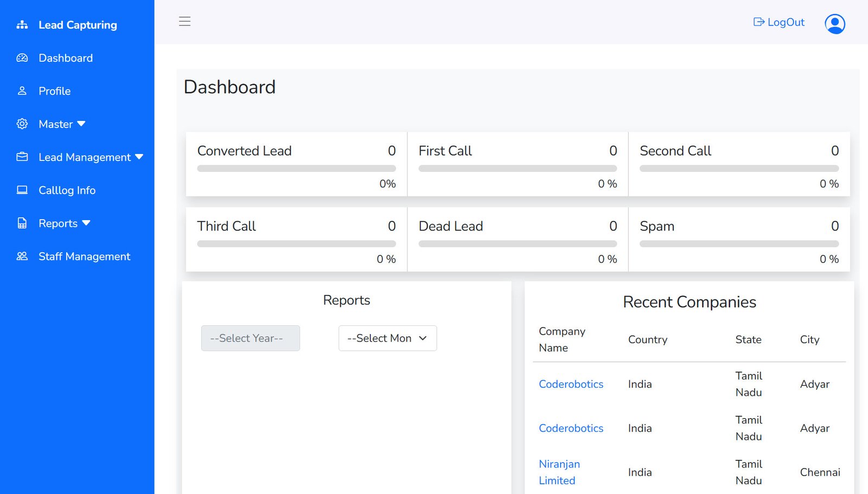Click the Reports document icon in sidebar
The image size is (868, 494).
tap(22, 223)
